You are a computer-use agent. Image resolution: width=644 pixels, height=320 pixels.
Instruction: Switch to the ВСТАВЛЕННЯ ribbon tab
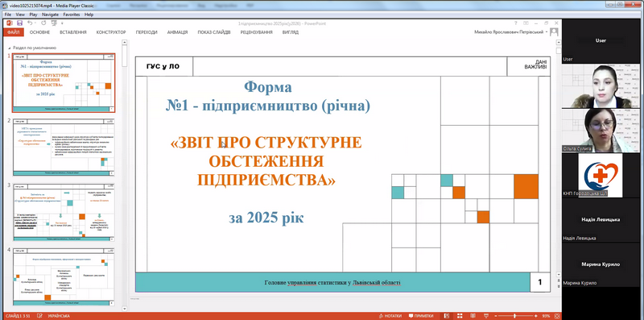pyautogui.click(x=73, y=32)
